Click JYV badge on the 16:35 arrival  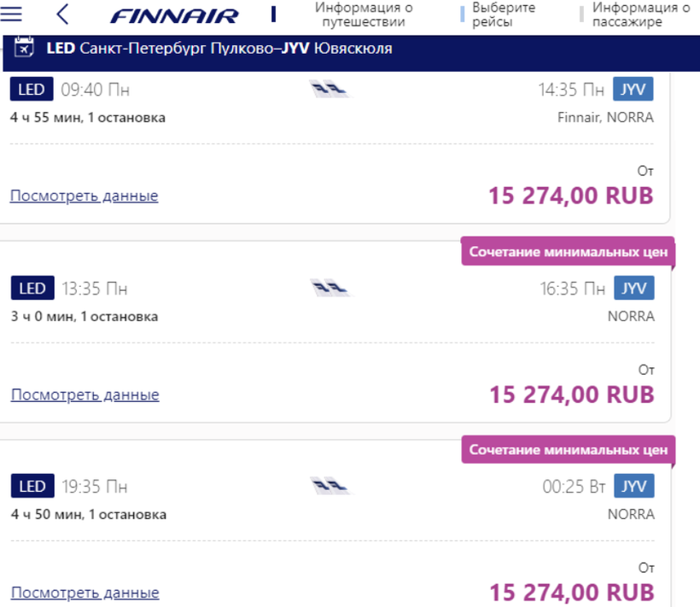[x=633, y=289]
